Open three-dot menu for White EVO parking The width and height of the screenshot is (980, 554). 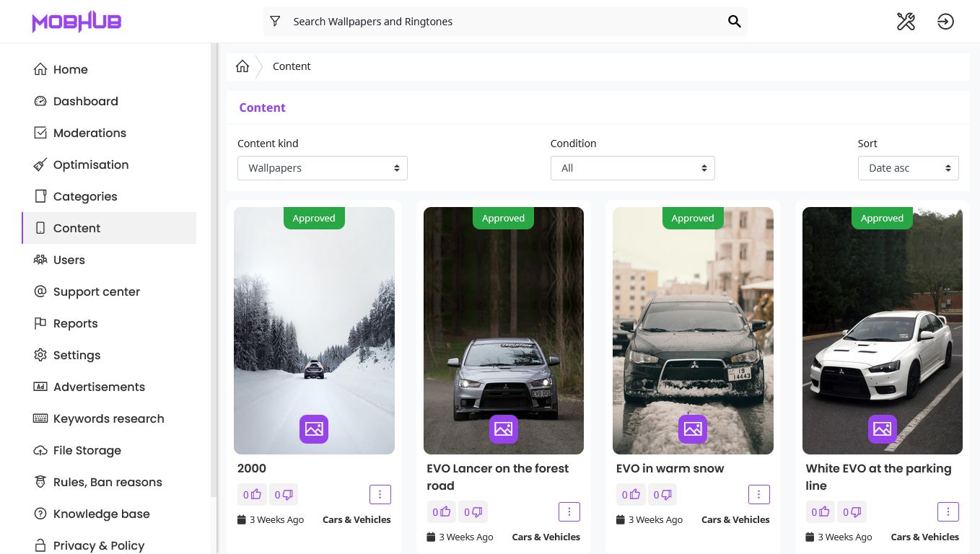coord(948,511)
